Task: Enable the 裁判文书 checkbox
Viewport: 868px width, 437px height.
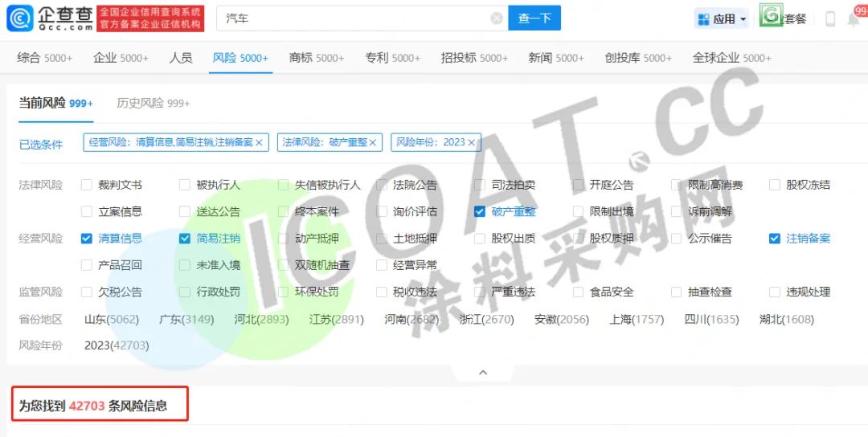Action: click(87, 185)
